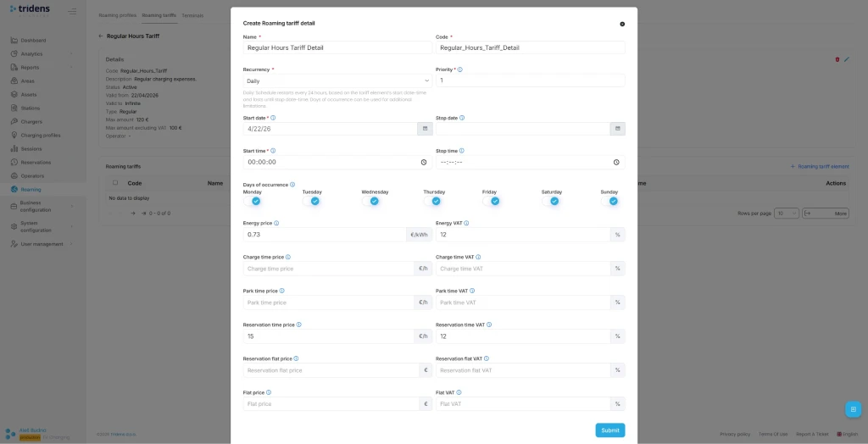Close the Create Roaming tariff detail dialog
868x444 pixels.
point(622,24)
